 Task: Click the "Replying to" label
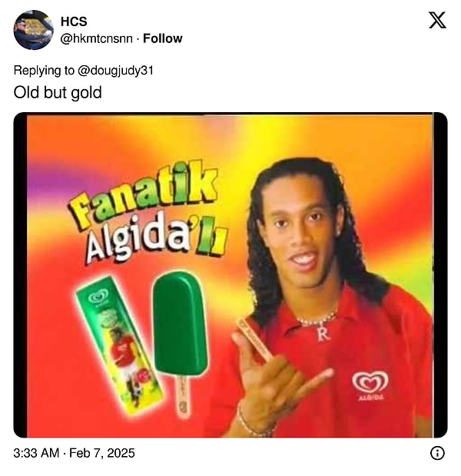pos(44,71)
